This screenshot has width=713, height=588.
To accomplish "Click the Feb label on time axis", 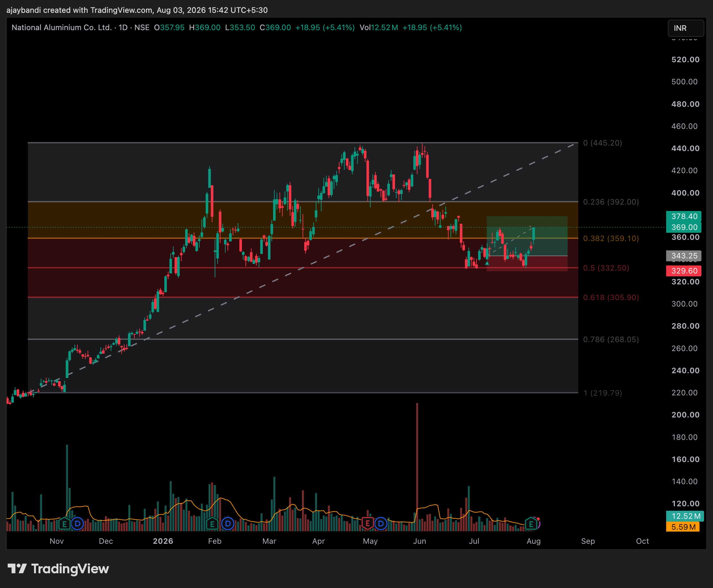I will pos(215,541).
